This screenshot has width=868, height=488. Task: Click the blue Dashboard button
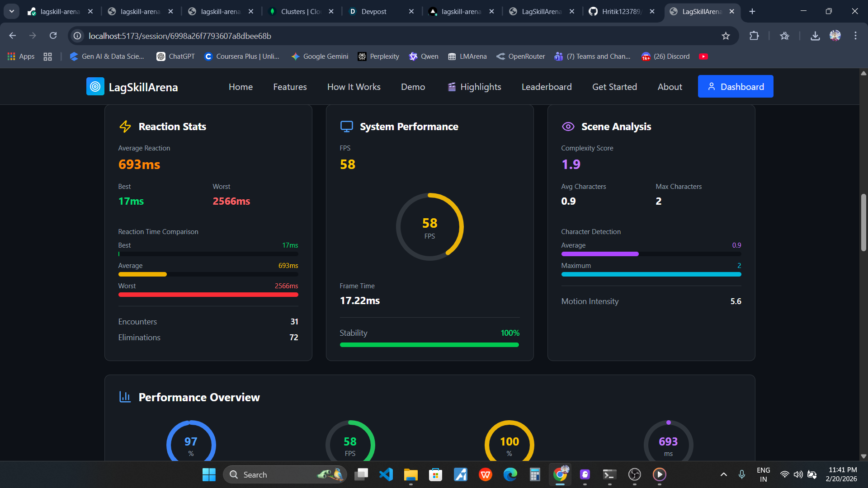click(735, 87)
